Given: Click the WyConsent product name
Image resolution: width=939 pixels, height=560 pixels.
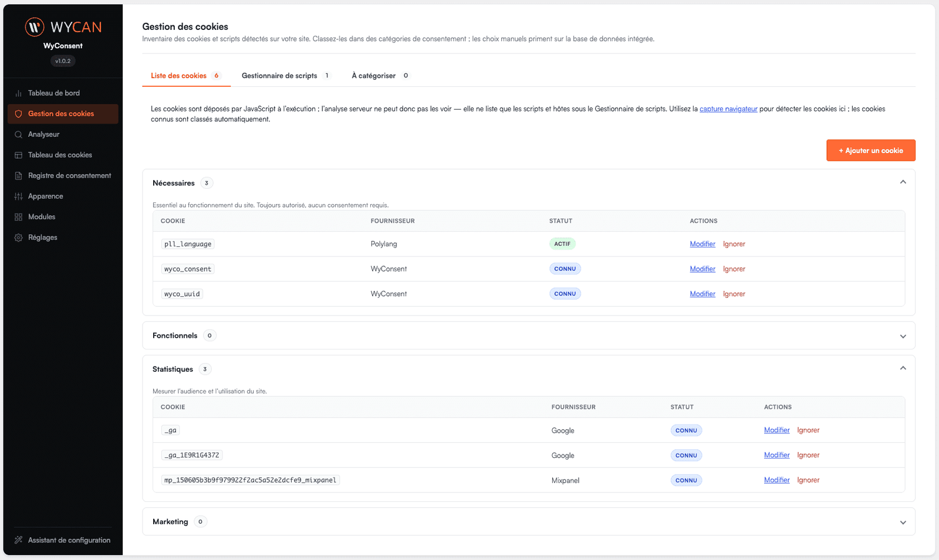Looking at the screenshot, I should click(x=63, y=46).
